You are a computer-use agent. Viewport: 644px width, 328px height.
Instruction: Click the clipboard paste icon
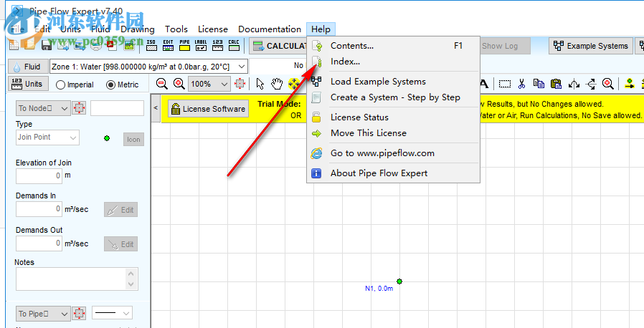556,84
